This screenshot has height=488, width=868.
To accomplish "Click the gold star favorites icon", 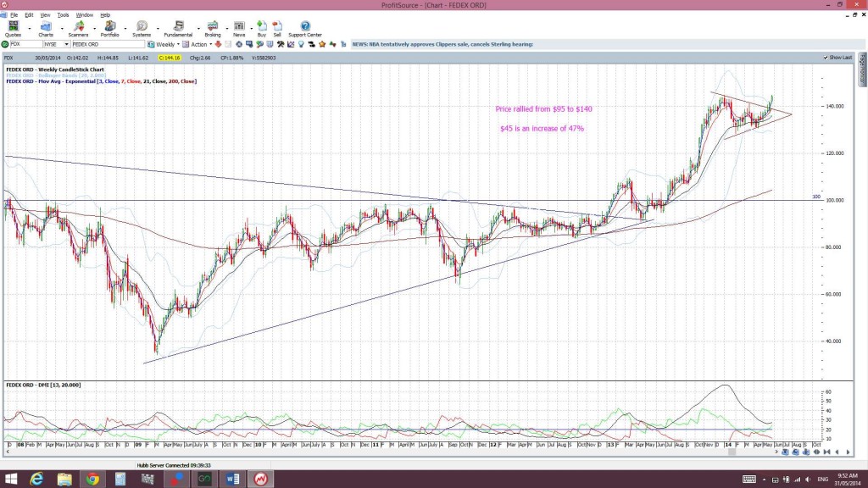I will pos(322,44).
